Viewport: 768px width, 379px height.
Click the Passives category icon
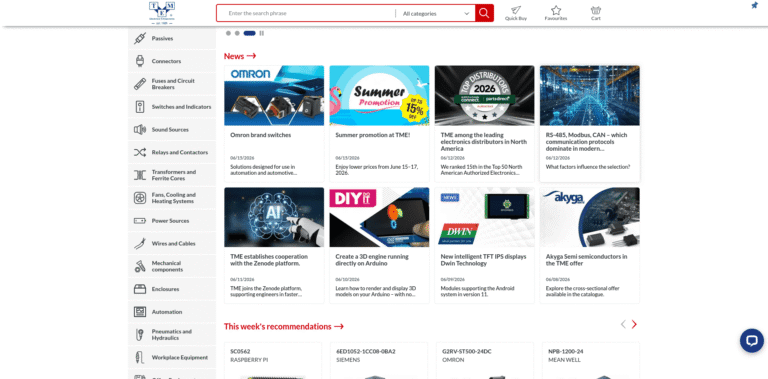[x=140, y=38]
